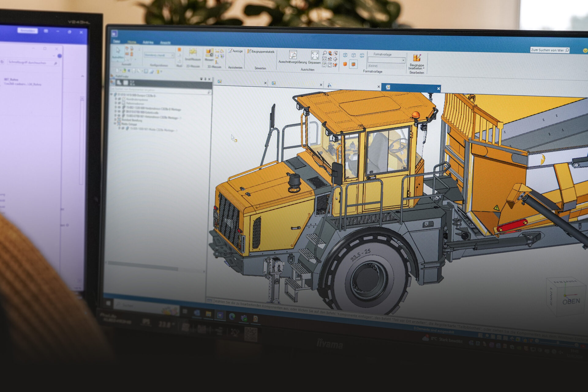Open File Explorer from the taskbar

208,314
